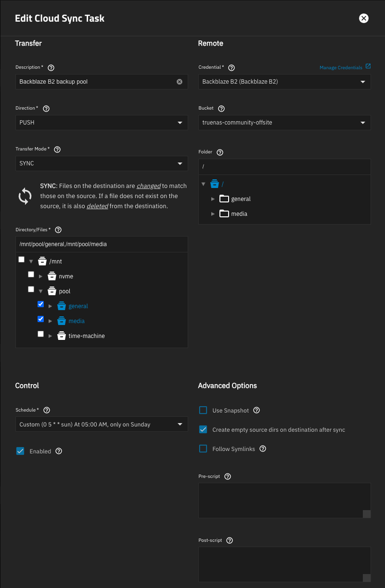The image size is (385, 588).
Task: Close the Edit Cloud Sync Task panel
Action: coord(364,18)
